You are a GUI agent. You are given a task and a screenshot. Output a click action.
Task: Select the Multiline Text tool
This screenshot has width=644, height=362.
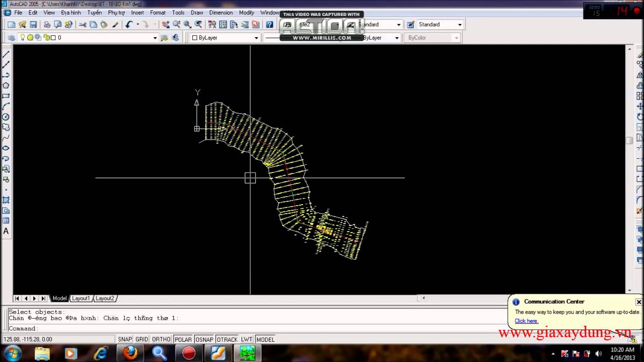tap(6, 231)
